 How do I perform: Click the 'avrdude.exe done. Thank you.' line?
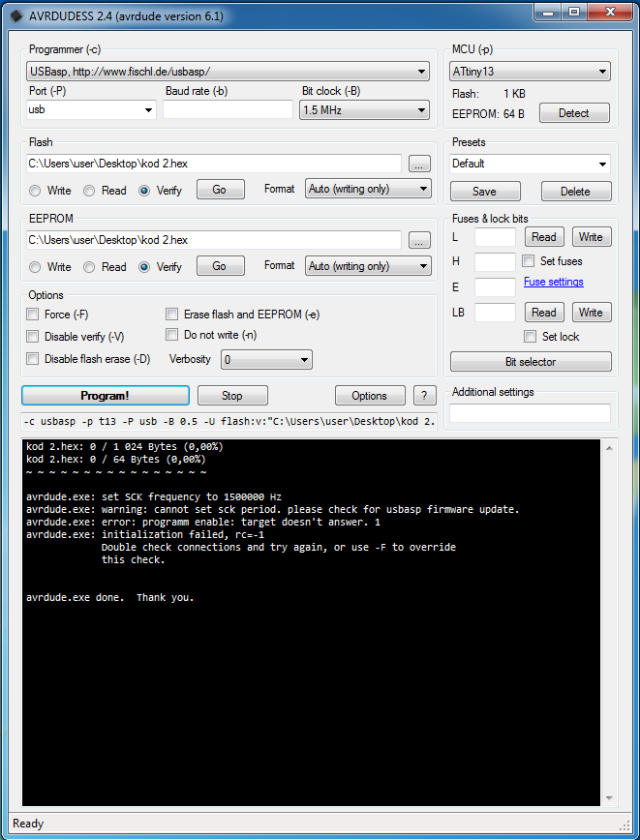tap(109, 597)
